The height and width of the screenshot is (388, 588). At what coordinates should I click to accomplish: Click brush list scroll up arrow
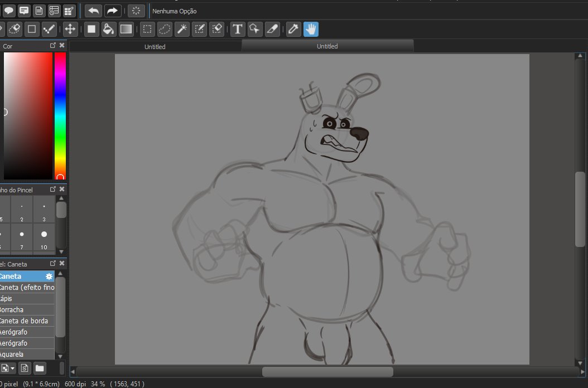click(60, 273)
